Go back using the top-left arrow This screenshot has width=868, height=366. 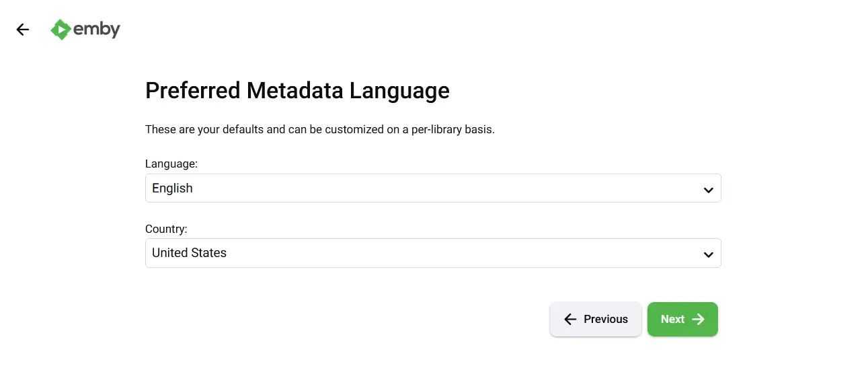[x=23, y=30]
